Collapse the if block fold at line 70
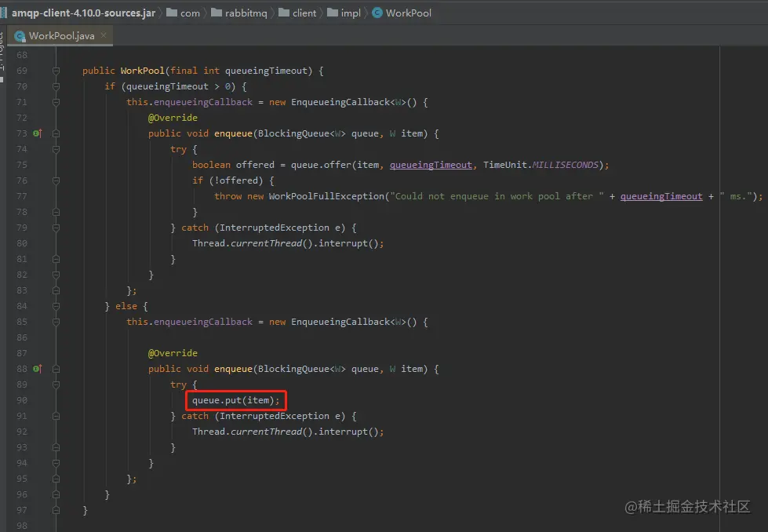The width and height of the screenshot is (768, 532). click(56, 86)
